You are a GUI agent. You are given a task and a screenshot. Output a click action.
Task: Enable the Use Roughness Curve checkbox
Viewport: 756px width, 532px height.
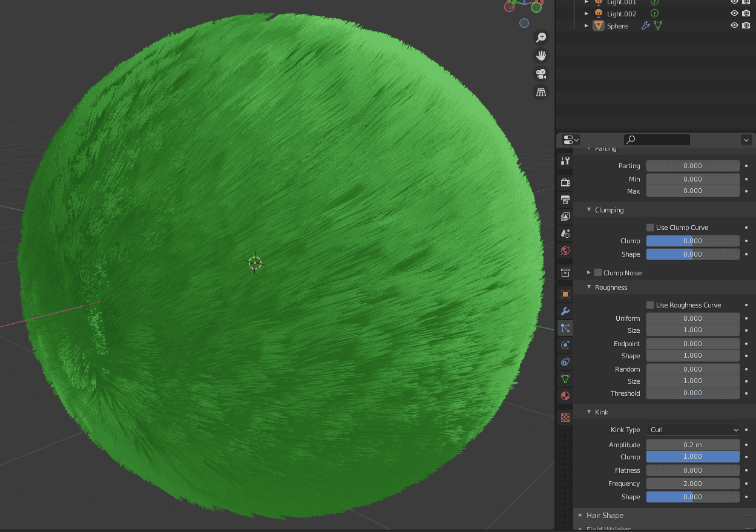tap(649, 304)
